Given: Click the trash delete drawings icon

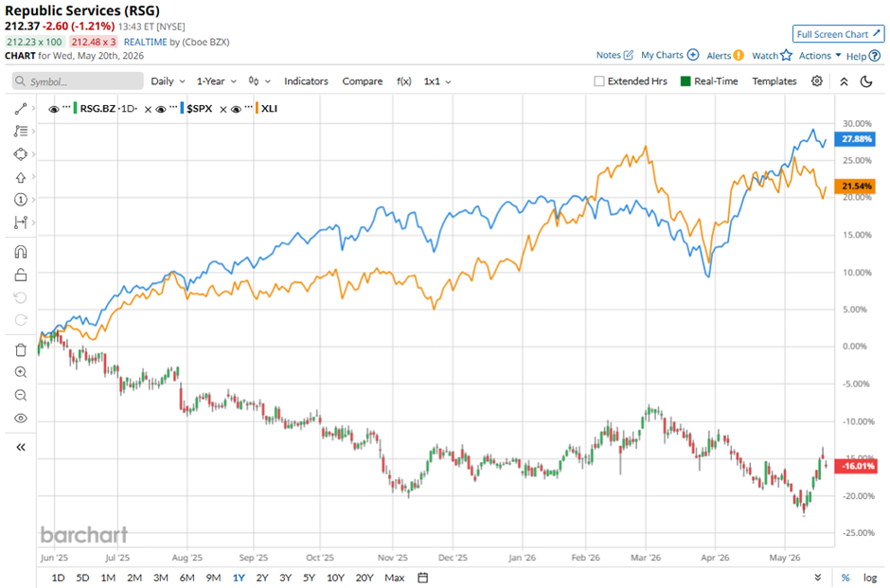Looking at the screenshot, I should 21,349.
